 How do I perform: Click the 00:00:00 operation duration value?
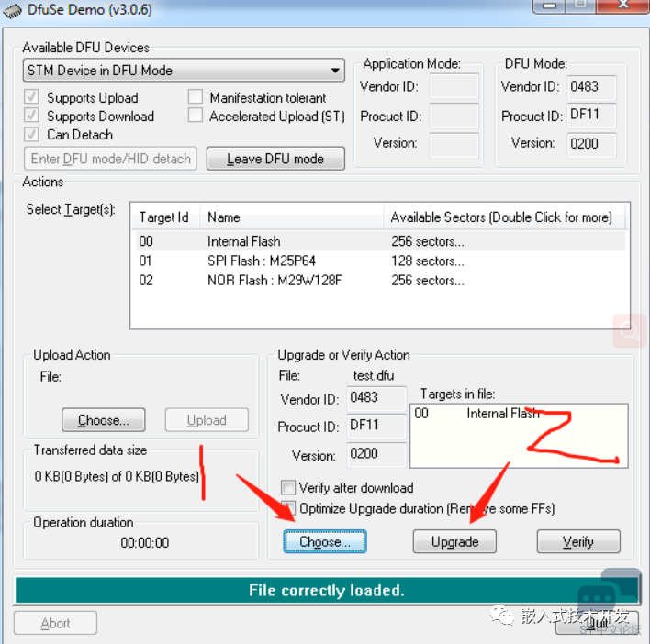[145, 542]
